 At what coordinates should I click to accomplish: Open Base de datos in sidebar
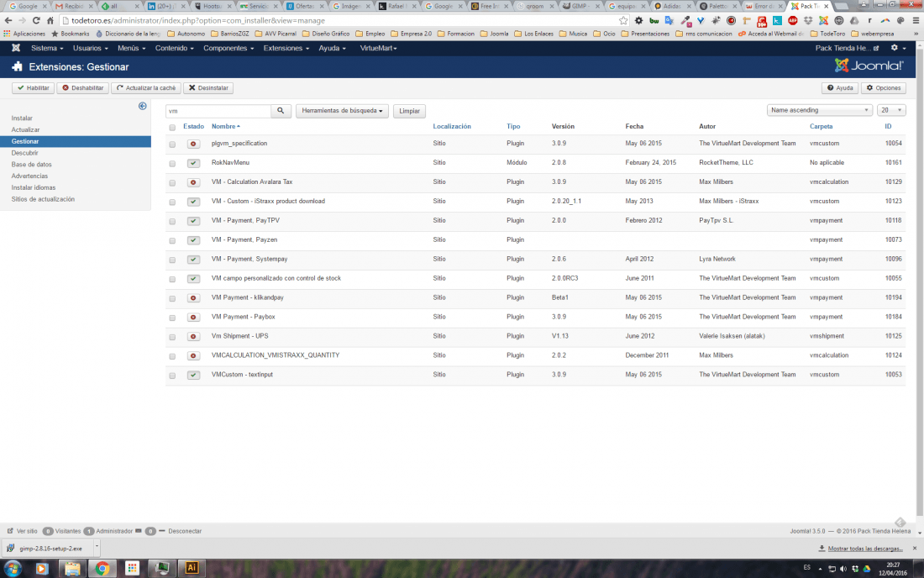pos(31,165)
